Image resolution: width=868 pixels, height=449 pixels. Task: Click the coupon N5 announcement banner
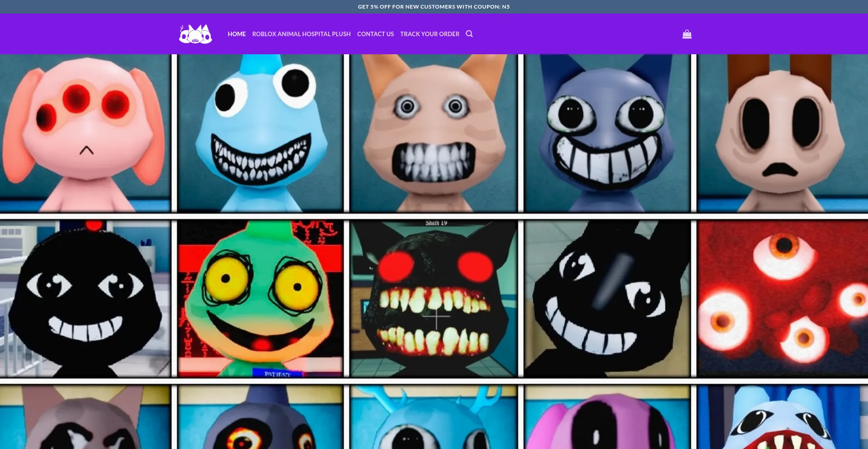coord(434,7)
